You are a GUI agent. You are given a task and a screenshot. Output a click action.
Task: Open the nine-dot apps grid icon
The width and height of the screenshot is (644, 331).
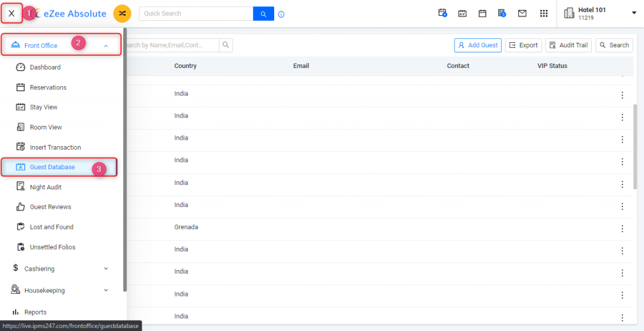click(x=544, y=14)
